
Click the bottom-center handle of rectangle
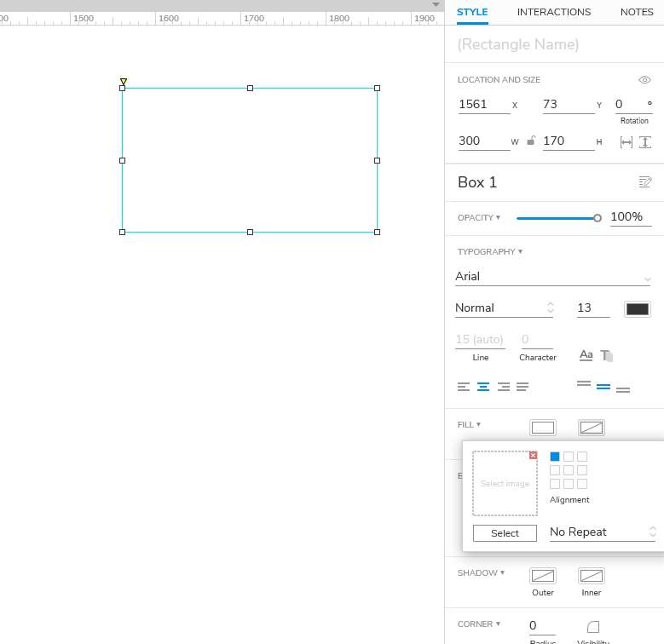coord(250,232)
